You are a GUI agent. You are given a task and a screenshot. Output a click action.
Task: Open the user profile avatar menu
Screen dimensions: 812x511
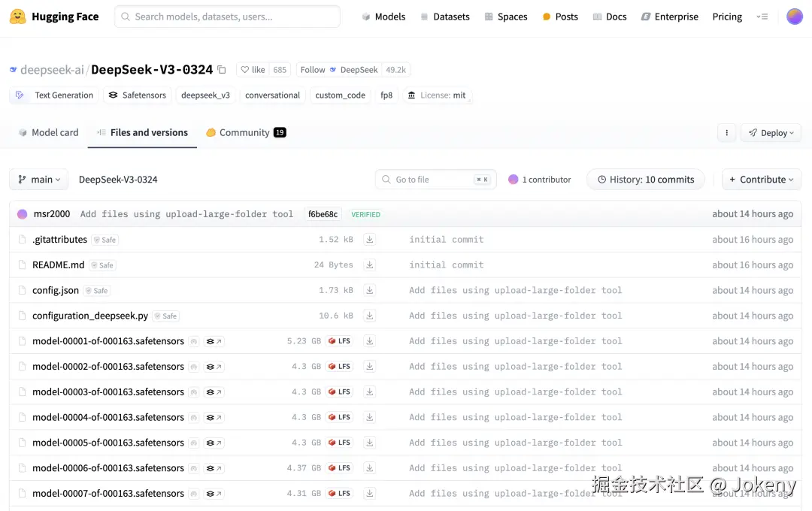(795, 17)
